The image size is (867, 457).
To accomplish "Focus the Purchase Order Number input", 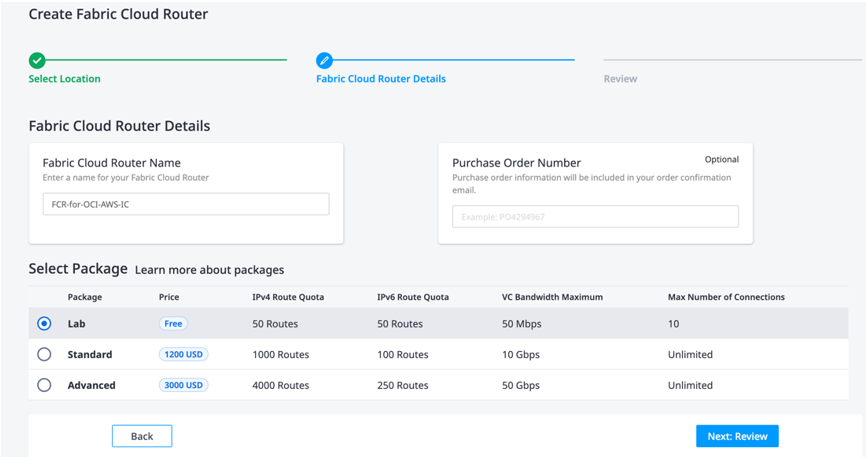I will [595, 217].
